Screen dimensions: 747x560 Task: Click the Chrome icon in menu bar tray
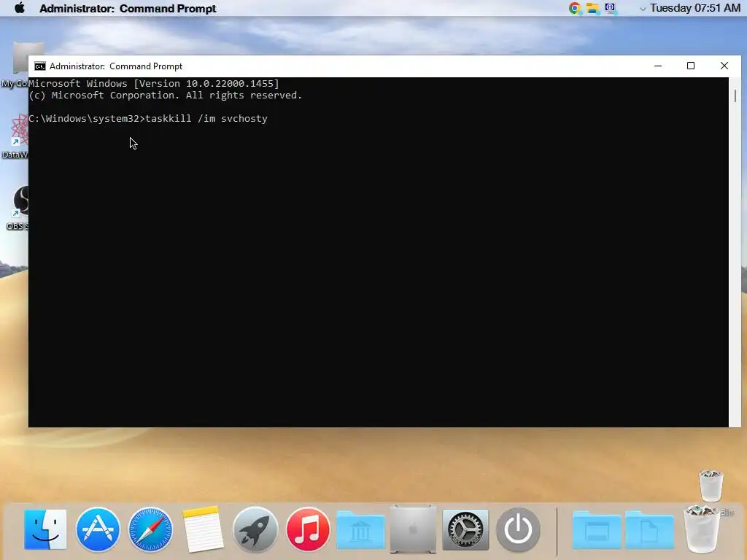[575, 8]
